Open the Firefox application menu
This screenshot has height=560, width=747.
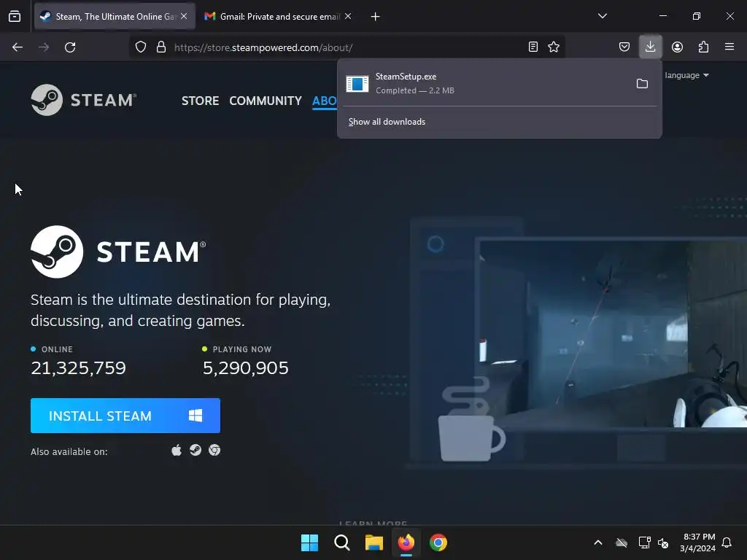coord(729,47)
